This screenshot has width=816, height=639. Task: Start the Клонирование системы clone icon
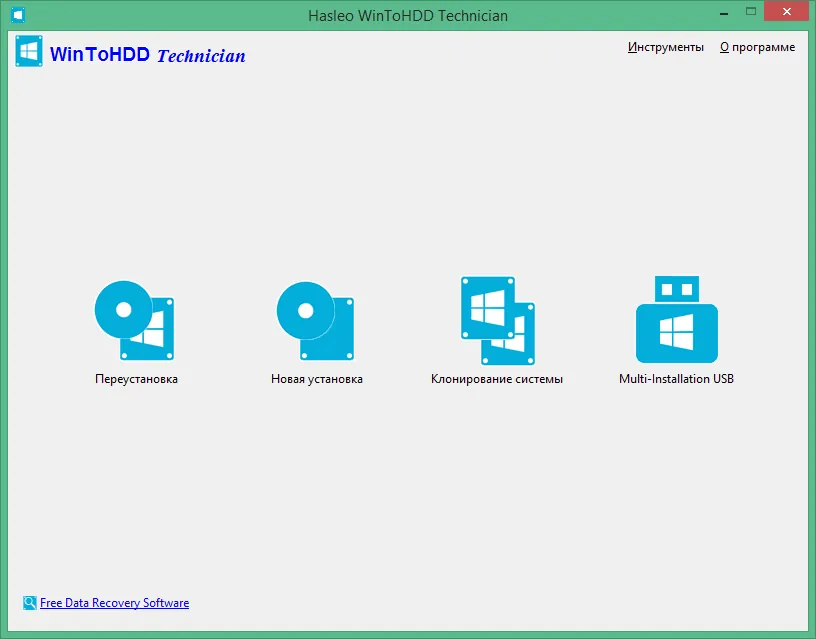click(x=498, y=321)
